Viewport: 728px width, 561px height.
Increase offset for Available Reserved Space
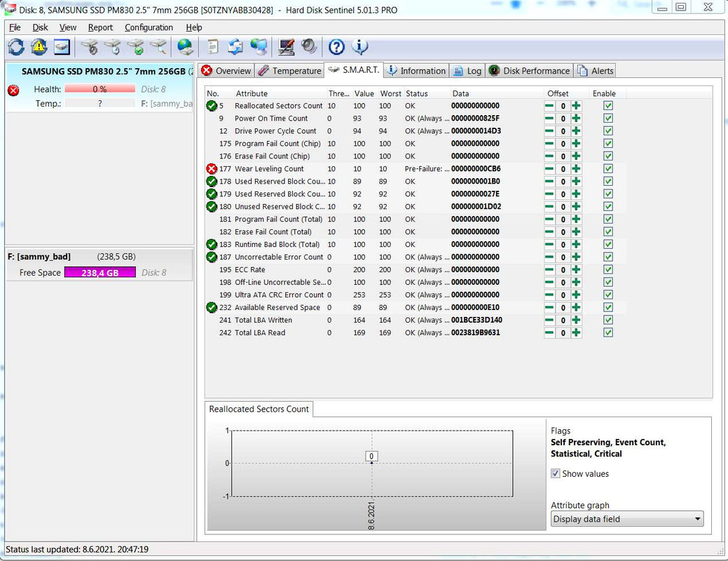coord(576,307)
